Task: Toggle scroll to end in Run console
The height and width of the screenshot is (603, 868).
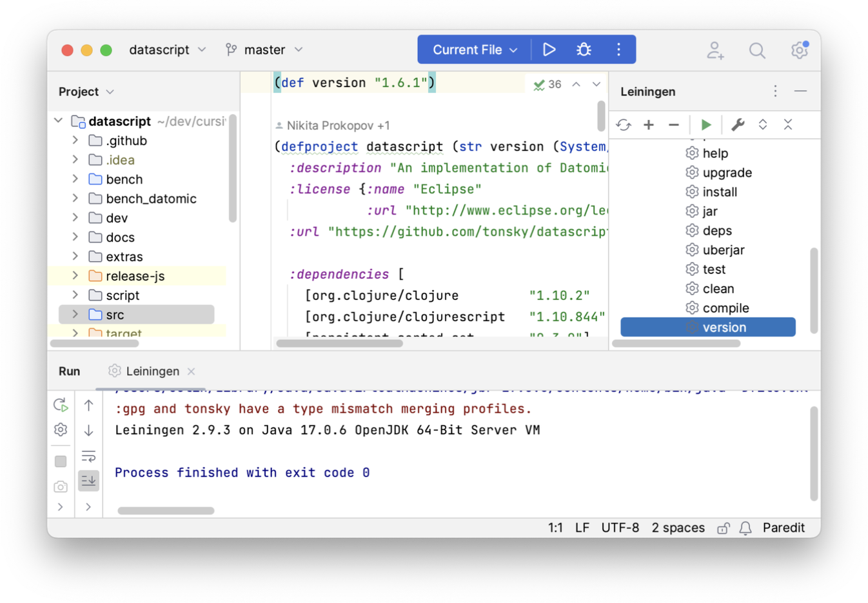Action: point(88,480)
